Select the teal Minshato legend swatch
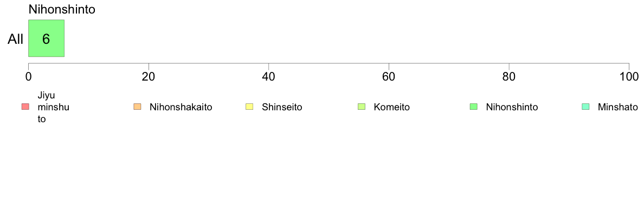The width and height of the screenshot is (644, 199). [585, 107]
